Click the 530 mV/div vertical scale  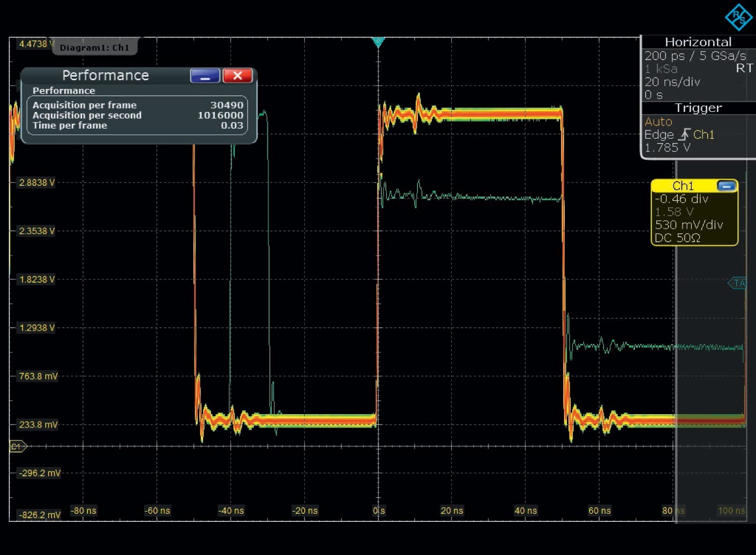click(x=688, y=225)
